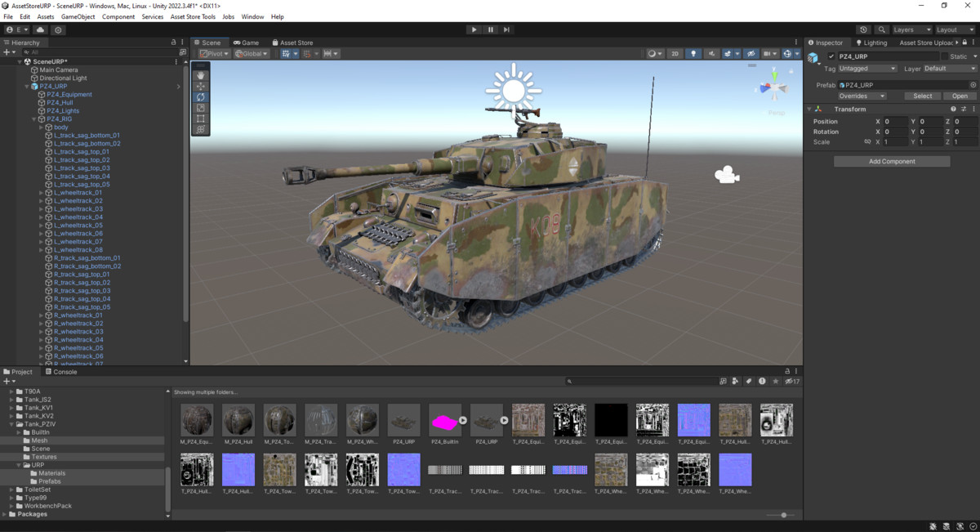This screenshot has height=532, width=980.
Task: Select the Move tool
Action: coord(200,86)
